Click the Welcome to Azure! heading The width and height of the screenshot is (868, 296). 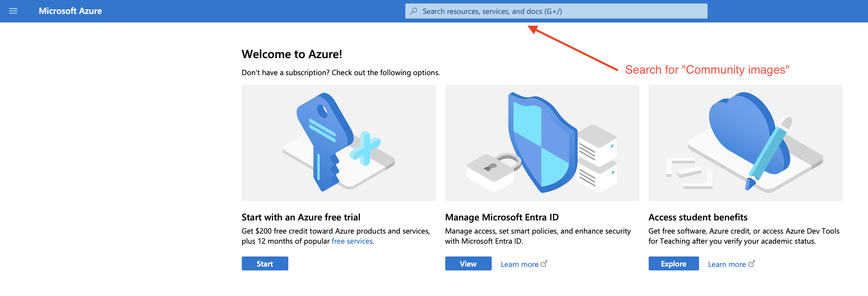[x=292, y=54]
